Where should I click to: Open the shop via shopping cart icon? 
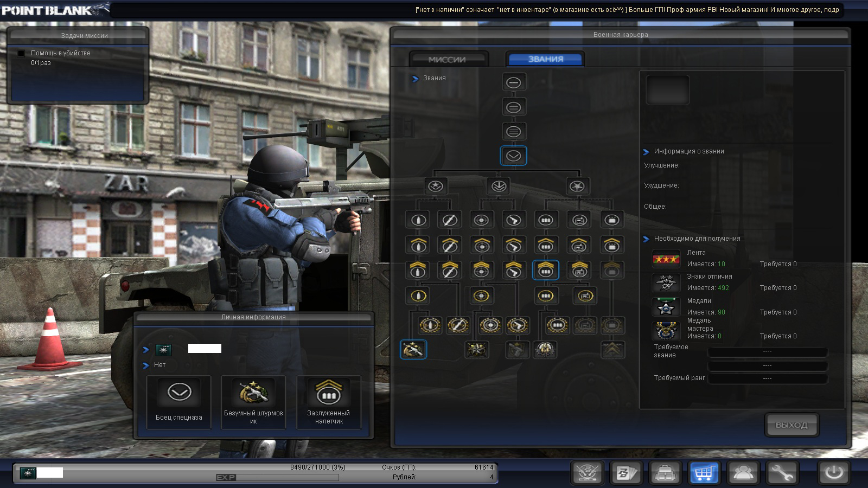click(x=704, y=473)
